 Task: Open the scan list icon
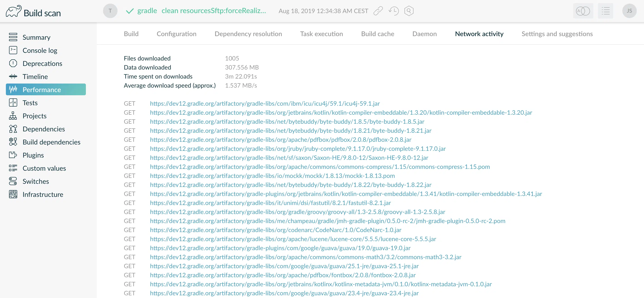606,11
